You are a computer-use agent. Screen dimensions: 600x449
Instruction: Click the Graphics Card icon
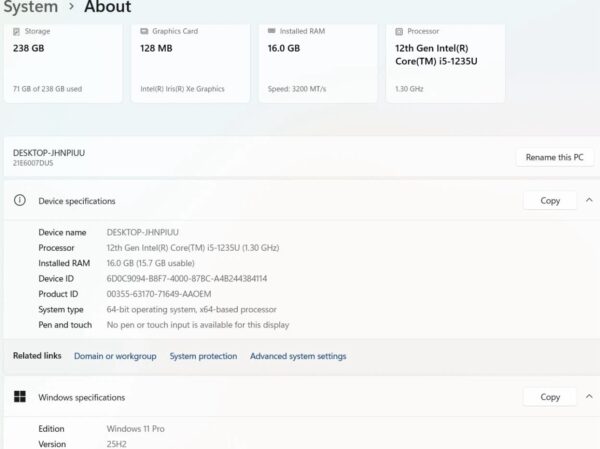click(145, 32)
